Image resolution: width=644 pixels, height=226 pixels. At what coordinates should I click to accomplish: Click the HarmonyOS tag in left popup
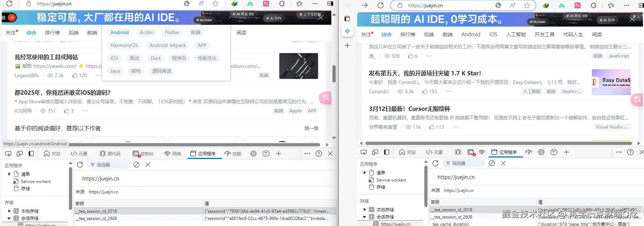point(124,45)
